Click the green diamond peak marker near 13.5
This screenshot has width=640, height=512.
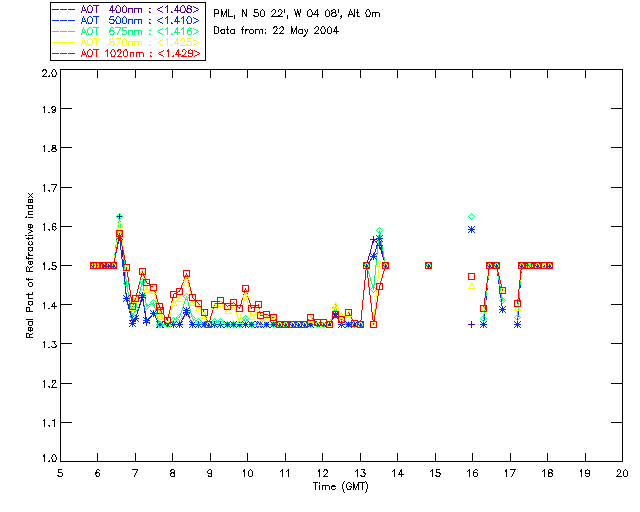(x=380, y=231)
